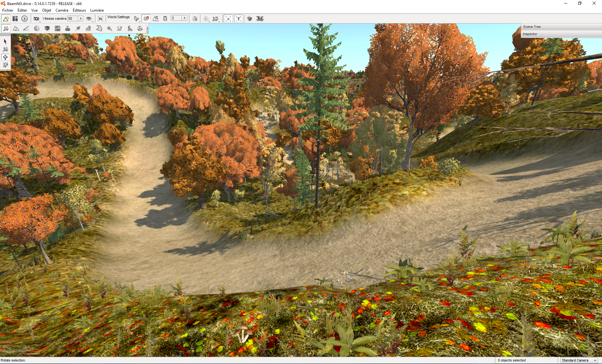Select the Terrain Editor mountains tool
The width and height of the screenshot is (602, 364).
click(x=16, y=29)
